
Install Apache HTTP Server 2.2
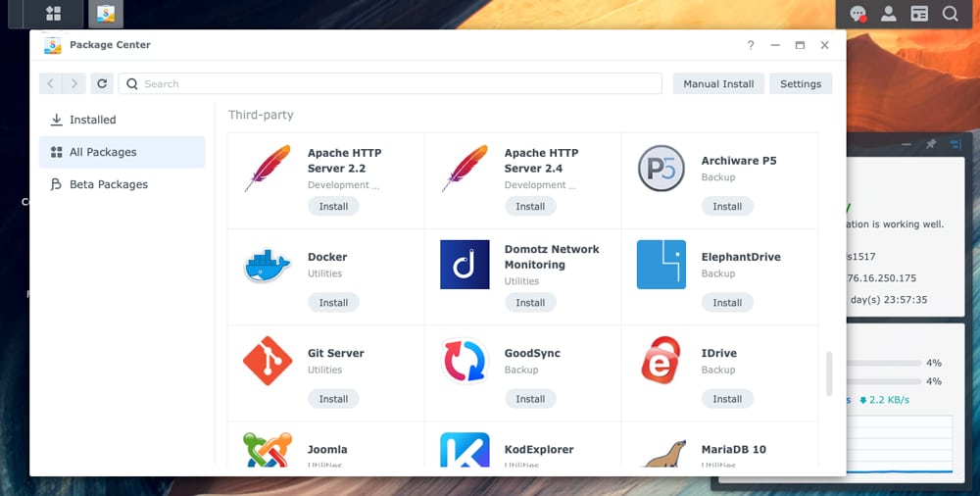click(x=334, y=207)
